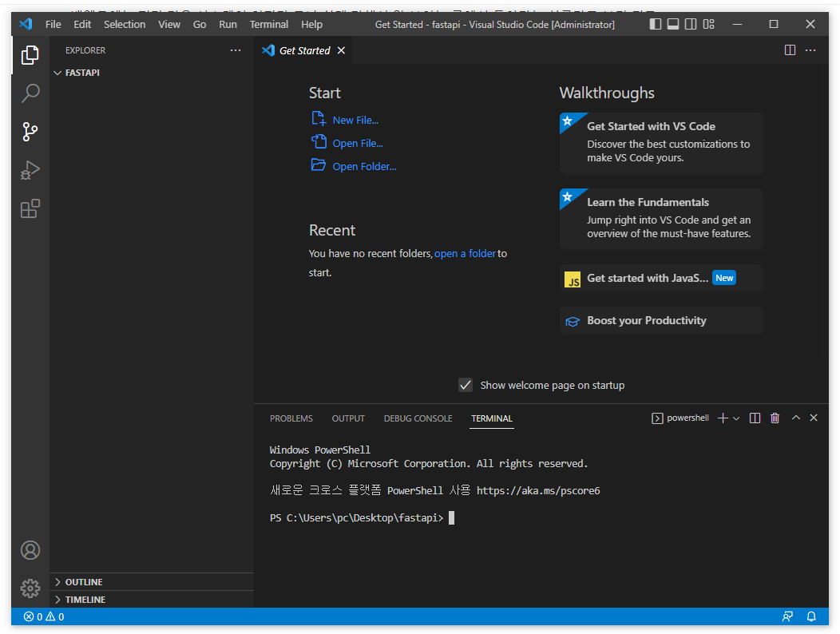Screen dimensions: 840x634
Task: Open Source Control view
Action: (30, 132)
